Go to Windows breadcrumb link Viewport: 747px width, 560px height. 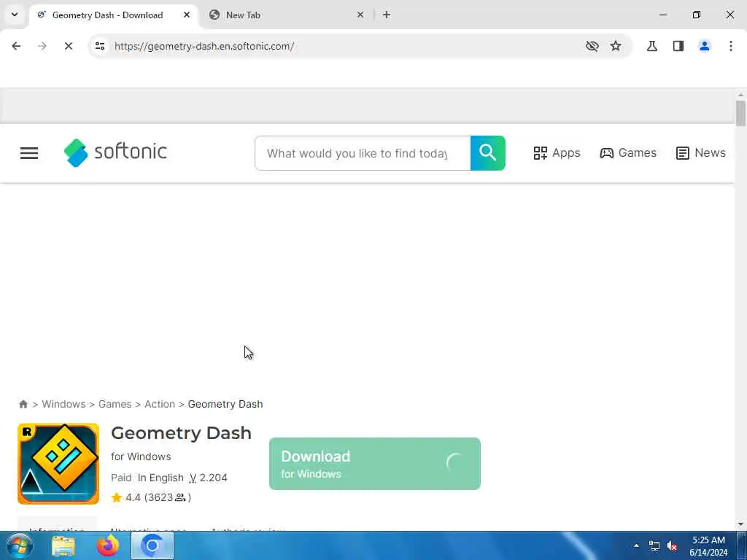(x=63, y=404)
